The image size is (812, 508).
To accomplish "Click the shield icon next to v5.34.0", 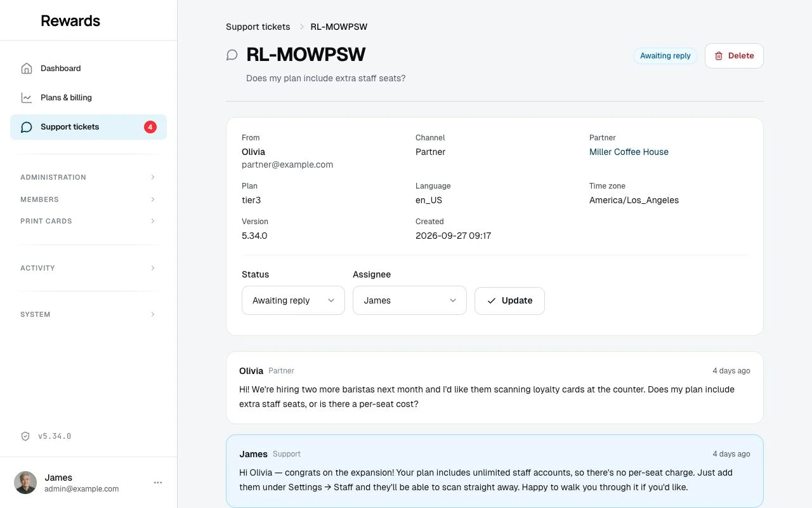I will coord(25,436).
